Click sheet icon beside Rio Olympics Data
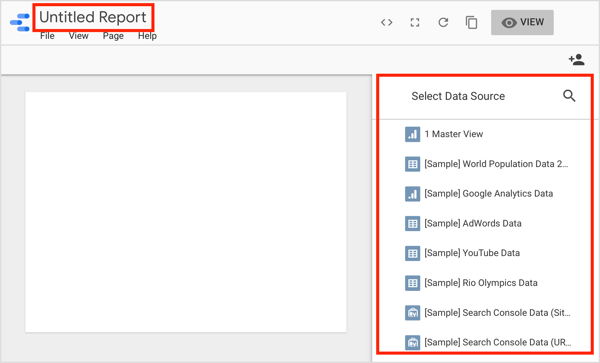This screenshot has width=600, height=363. [412, 283]
